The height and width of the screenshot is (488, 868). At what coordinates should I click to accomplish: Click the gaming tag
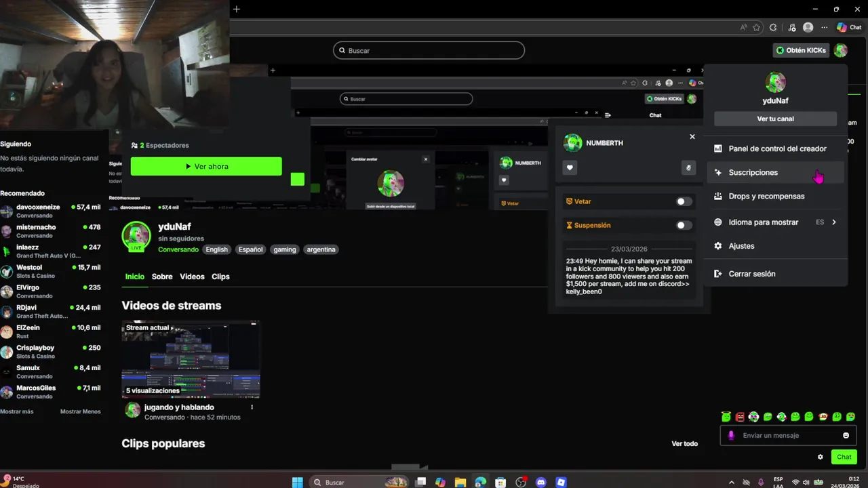pyautogui.click(x=285, y=249)
